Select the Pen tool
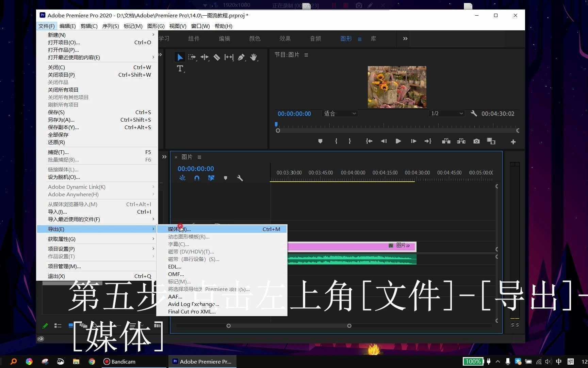 pos(241,57)
